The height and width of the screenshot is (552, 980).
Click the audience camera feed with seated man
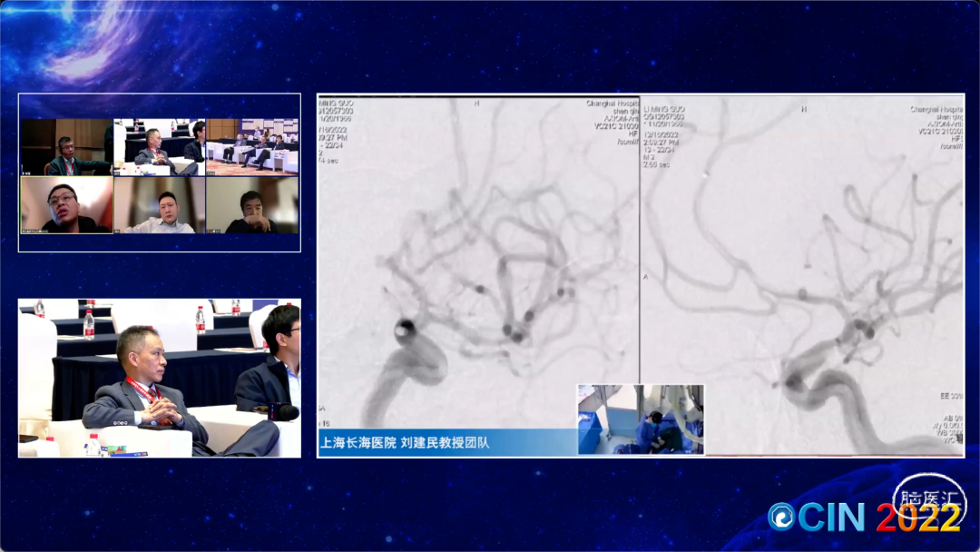point(160,379)
